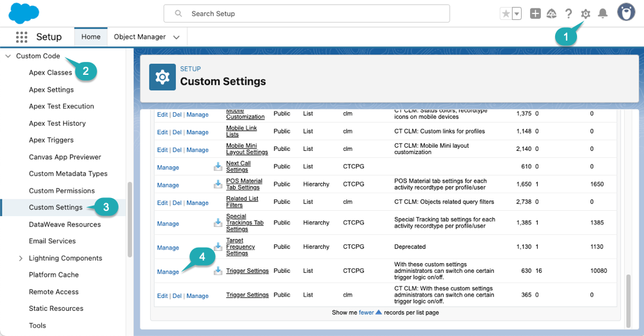
Task: Open DataWeave Resources
Action: [x=64, y=224]
